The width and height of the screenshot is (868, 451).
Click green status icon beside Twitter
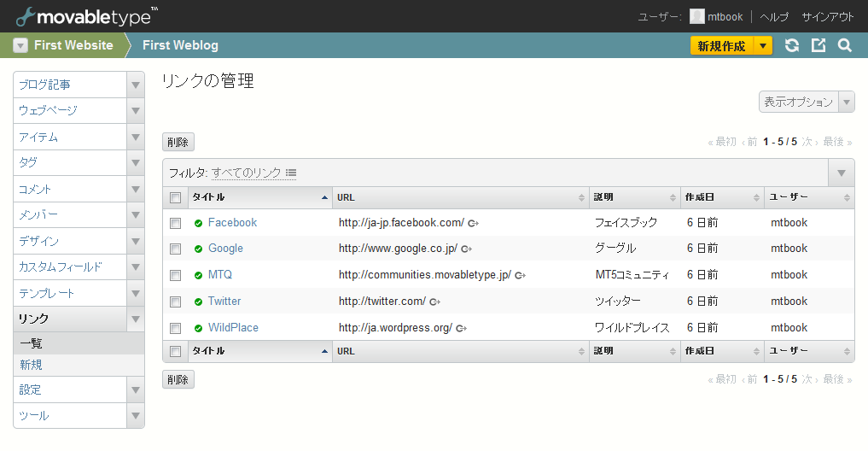pos(198,302)
